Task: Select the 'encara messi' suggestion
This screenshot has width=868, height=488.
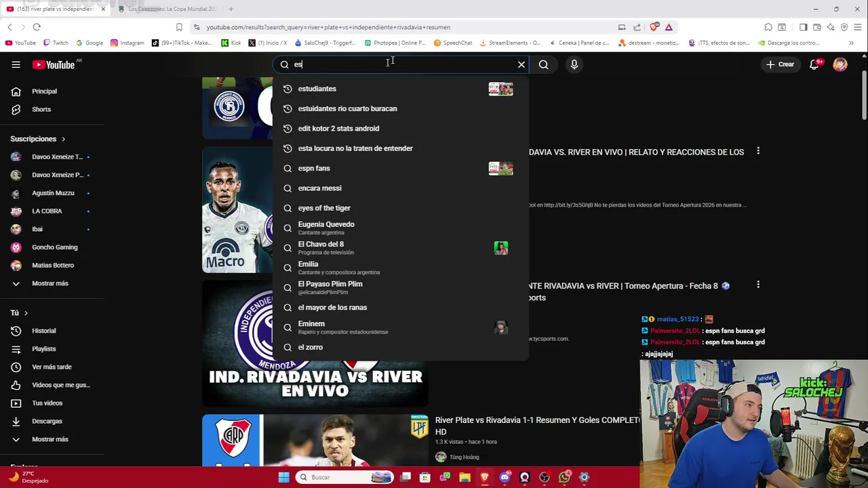Action: pos(400,188)
